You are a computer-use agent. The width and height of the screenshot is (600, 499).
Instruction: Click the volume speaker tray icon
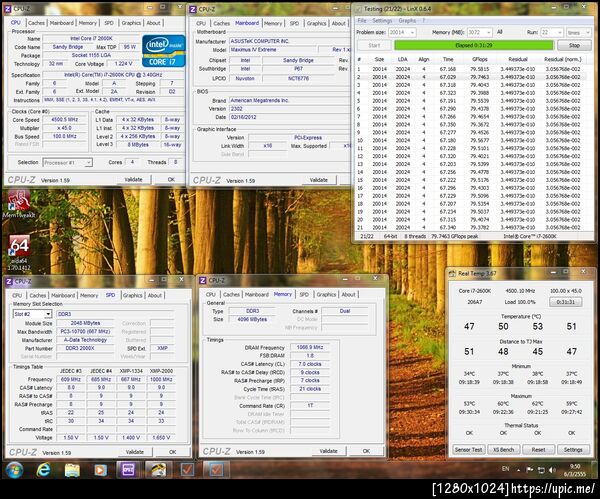click(552, 470)
